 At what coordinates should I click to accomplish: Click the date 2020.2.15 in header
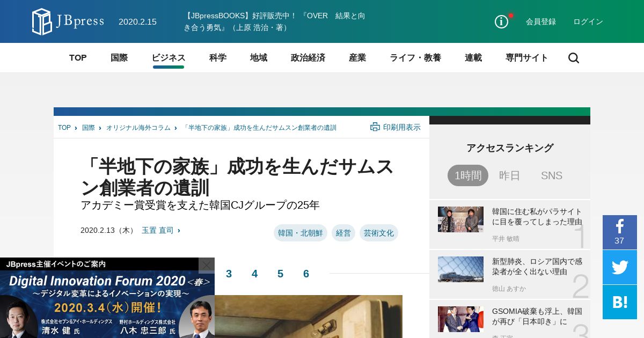coord(137,22)
